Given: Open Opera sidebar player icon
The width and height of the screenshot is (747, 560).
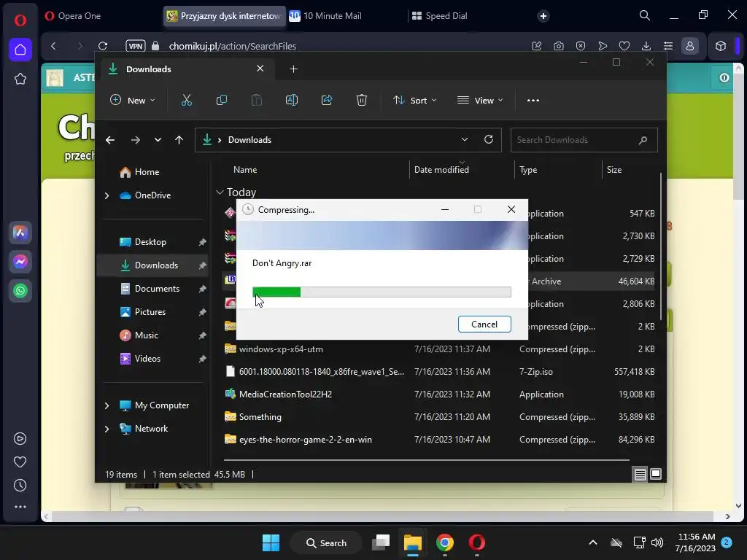Looking at the screenshot, I should click(x=20, y=438).
